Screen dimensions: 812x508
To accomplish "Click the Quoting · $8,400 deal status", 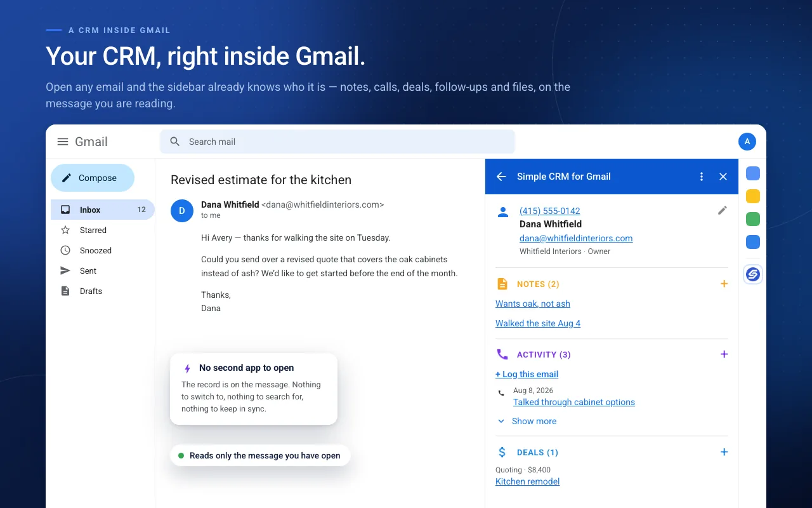I will pyautogui.click(x=523, y=470).
